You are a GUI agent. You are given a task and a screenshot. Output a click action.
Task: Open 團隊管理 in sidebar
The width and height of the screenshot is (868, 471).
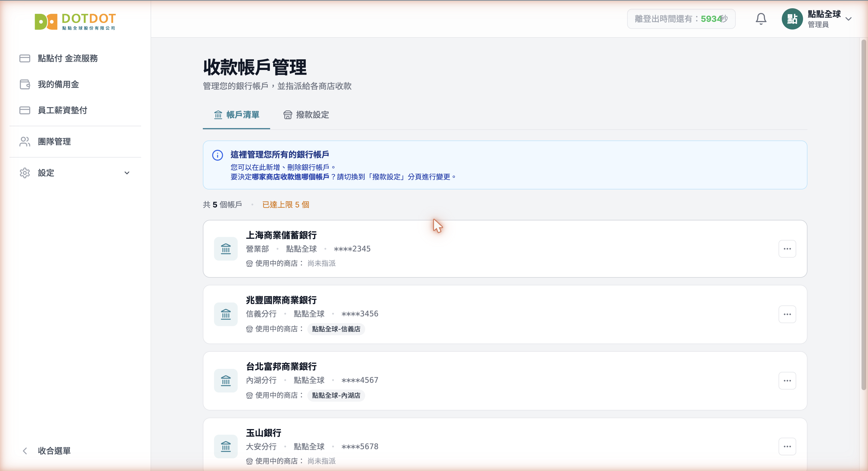pyautogui.click(x=76, y=141)
